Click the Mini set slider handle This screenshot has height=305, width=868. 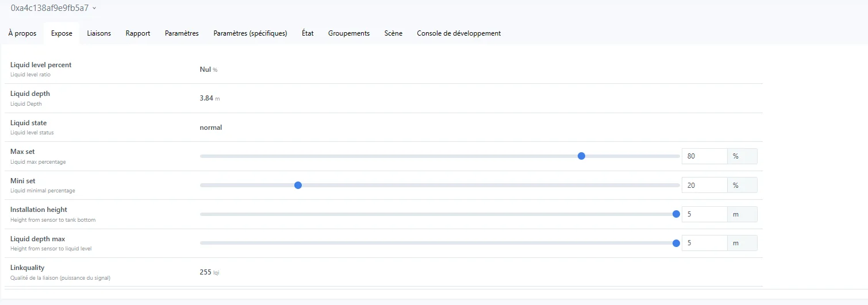tap(298, 185)
